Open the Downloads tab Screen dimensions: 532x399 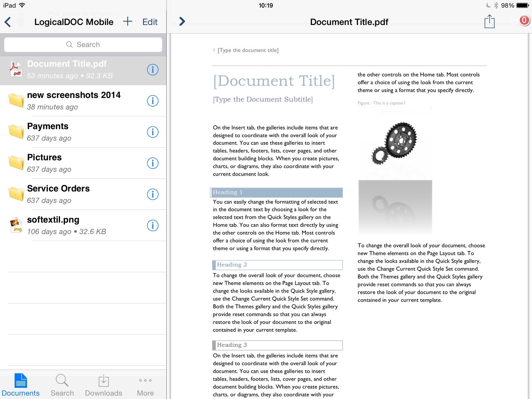coord(104,385)
